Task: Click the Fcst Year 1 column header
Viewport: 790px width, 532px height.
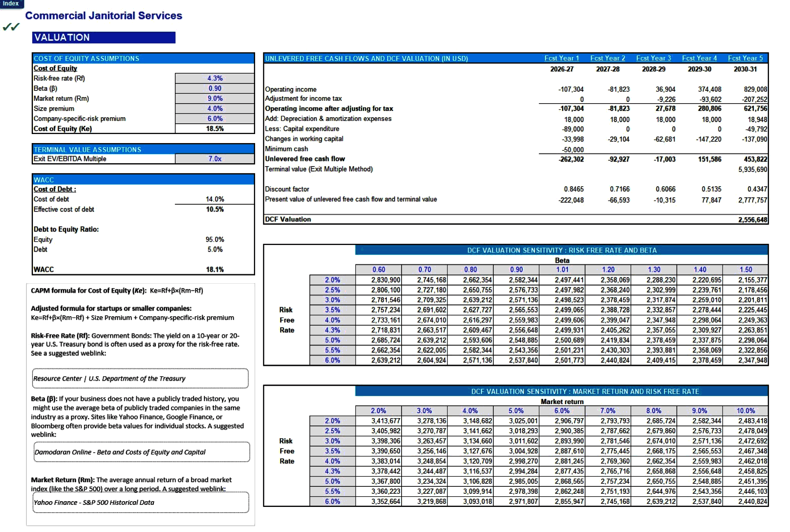Action: click(562, 58)
